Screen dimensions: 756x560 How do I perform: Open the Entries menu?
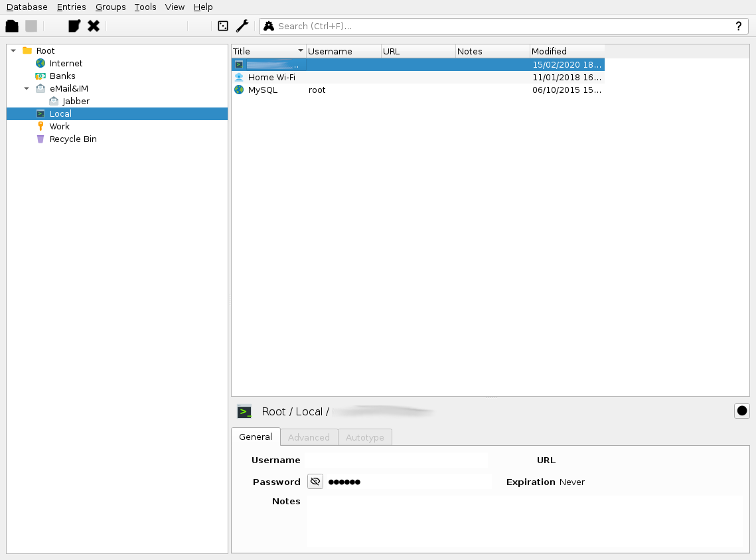coord(71,7)
